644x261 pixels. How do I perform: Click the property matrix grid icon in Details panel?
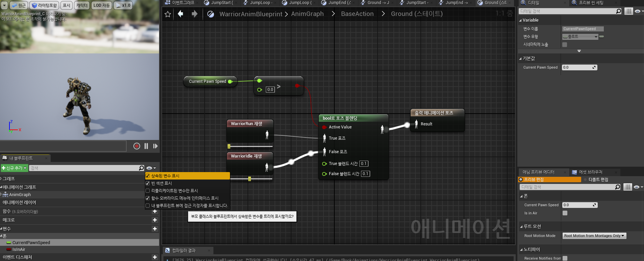[628, 11]
